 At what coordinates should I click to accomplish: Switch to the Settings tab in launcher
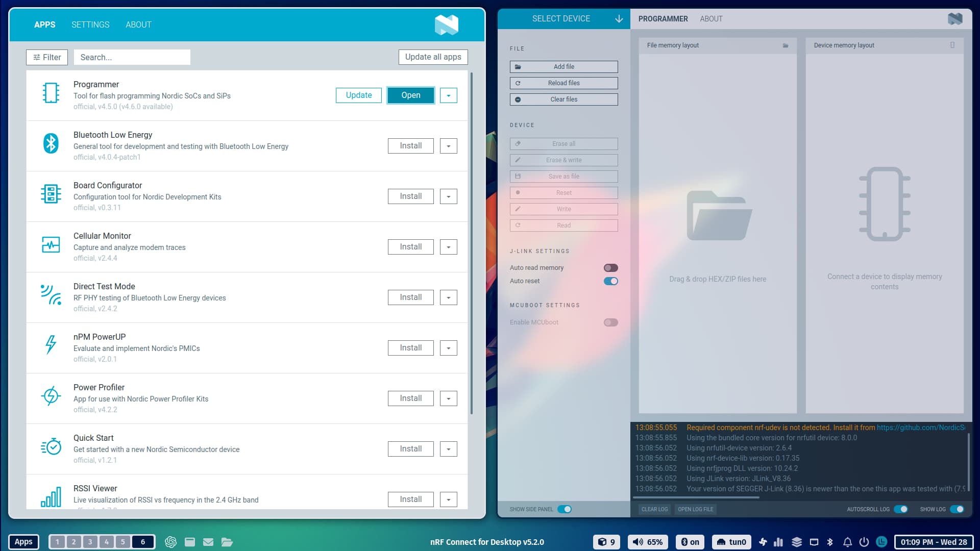(x=90, y=24)
